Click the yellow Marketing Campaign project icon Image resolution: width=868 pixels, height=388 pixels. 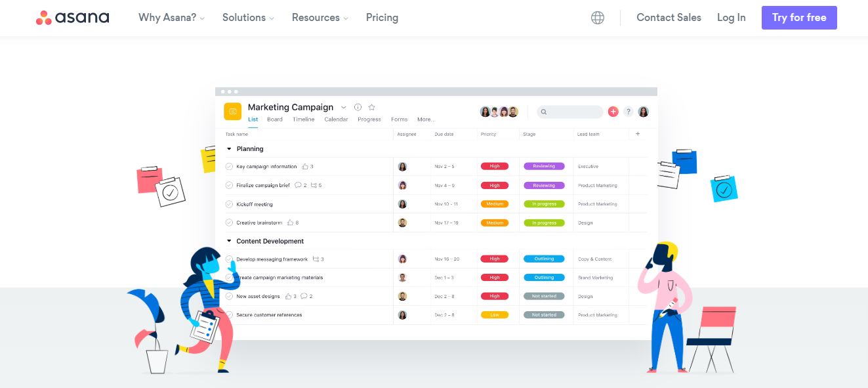[x=232, y=112]
